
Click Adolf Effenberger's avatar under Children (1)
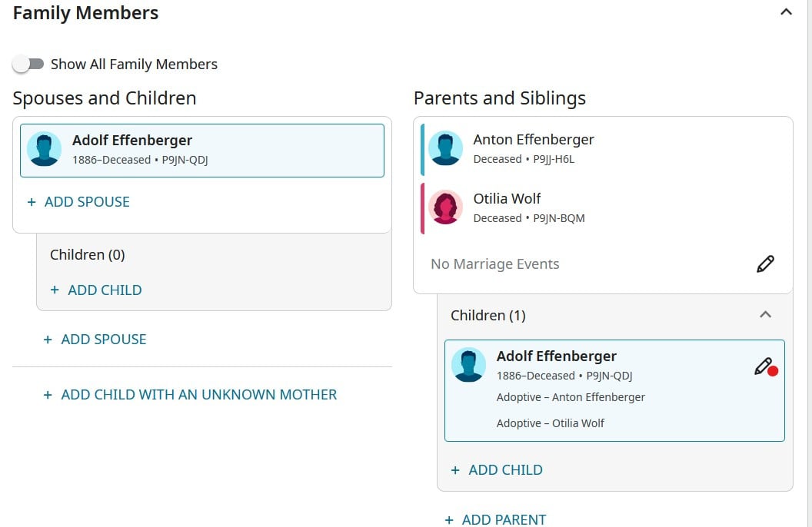pos(468,365)
